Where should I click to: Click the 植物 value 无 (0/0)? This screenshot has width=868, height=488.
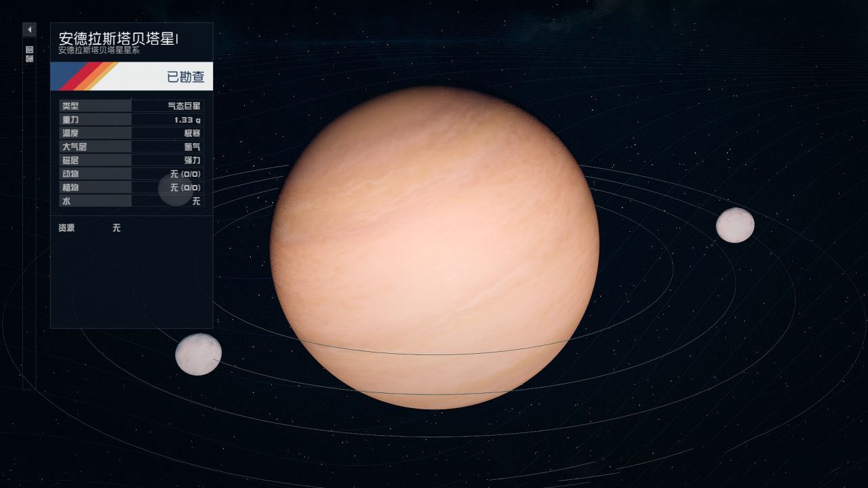coord(185,187)
